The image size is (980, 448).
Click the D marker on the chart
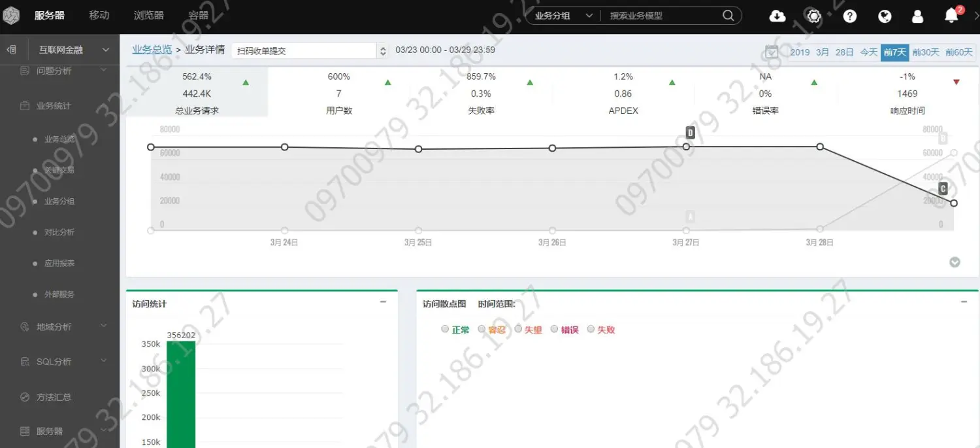click(x=690, y=133)
